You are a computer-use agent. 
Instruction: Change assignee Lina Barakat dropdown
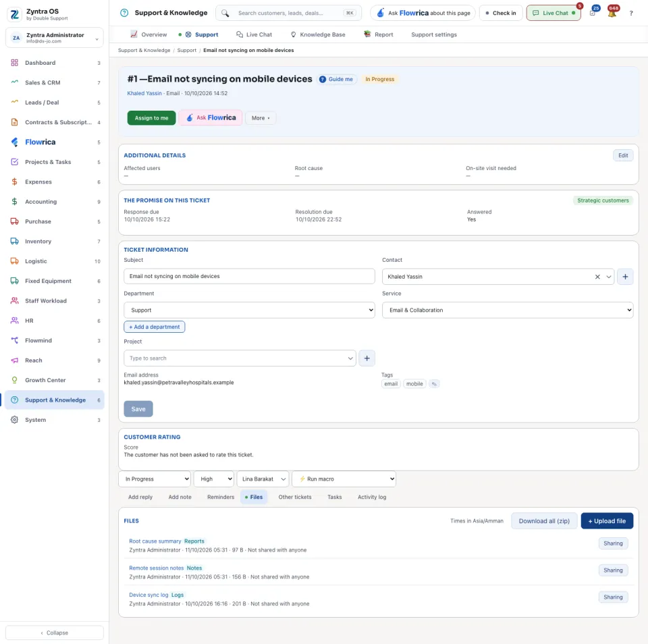pos(263,479)
